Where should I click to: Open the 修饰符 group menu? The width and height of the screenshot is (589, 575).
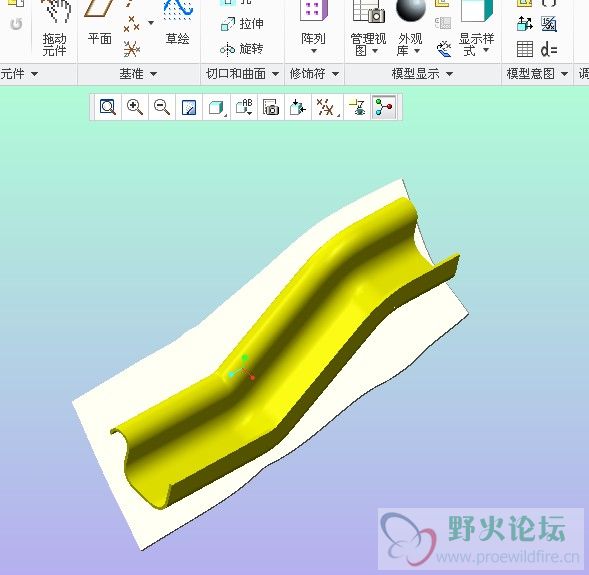click(x=314, y=74)
